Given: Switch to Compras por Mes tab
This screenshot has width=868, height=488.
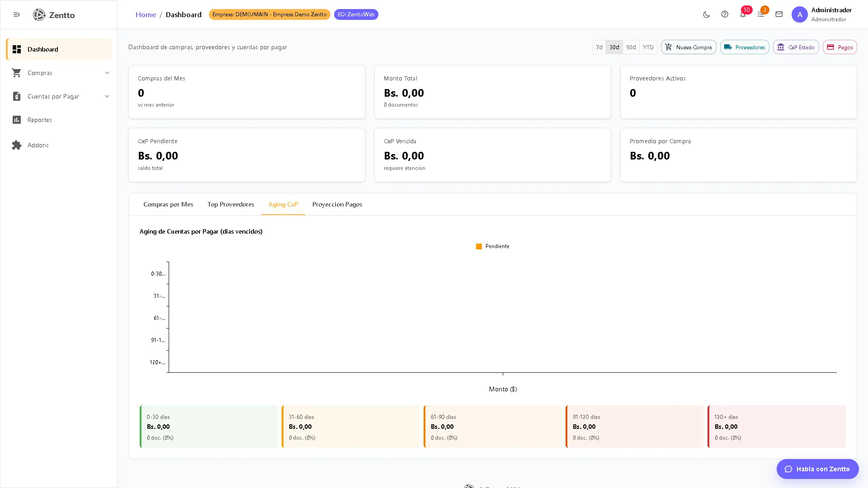Looking at the screenshot, I should 168,204.
